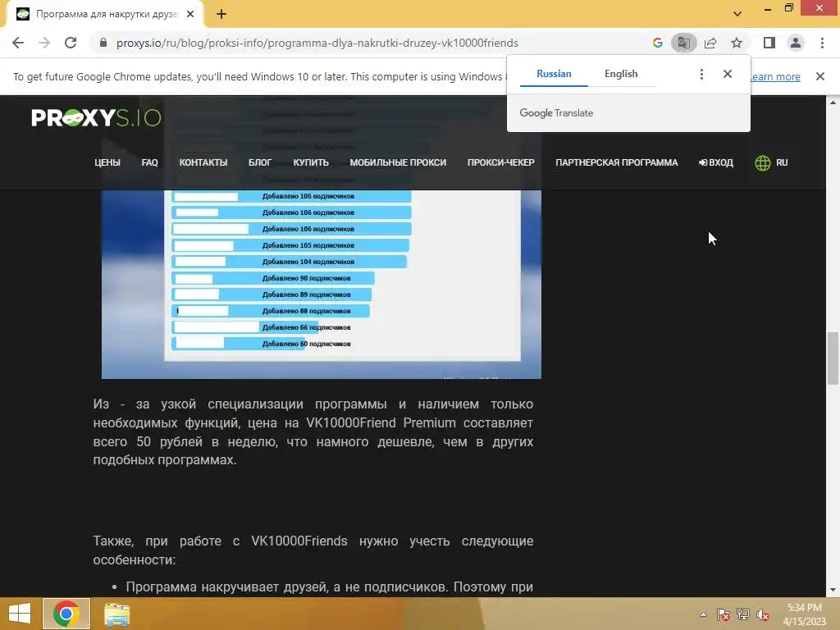Close the Google Translate popup
The height and width of the screenshot is (630, 840).
pyautogui.click(x=727, y=74)
